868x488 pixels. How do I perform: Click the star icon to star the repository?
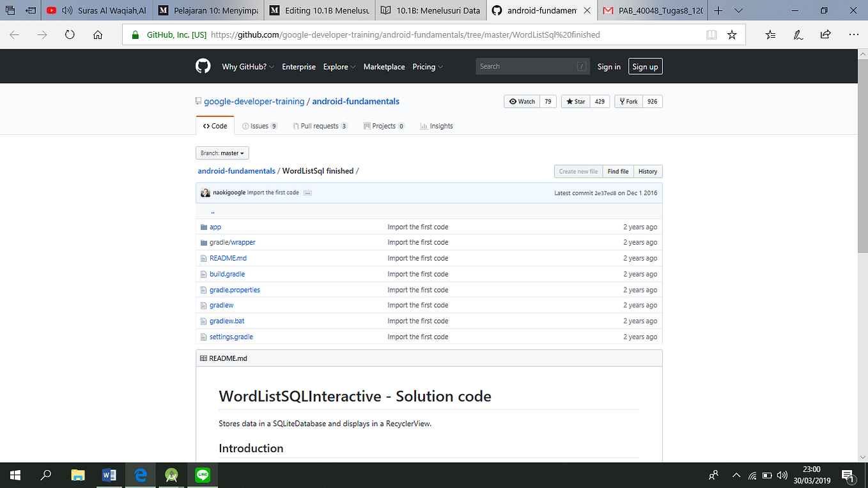[x=570, y=101]
